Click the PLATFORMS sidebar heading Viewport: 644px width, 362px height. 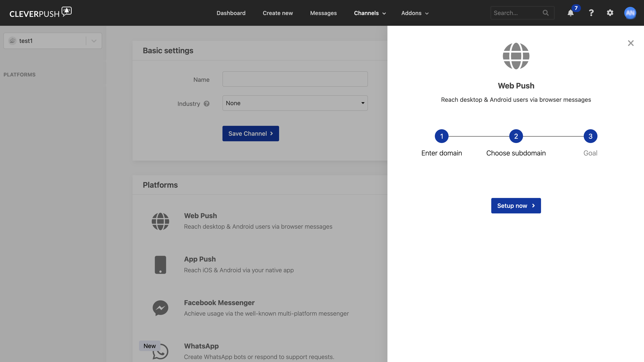click(20, 75)
